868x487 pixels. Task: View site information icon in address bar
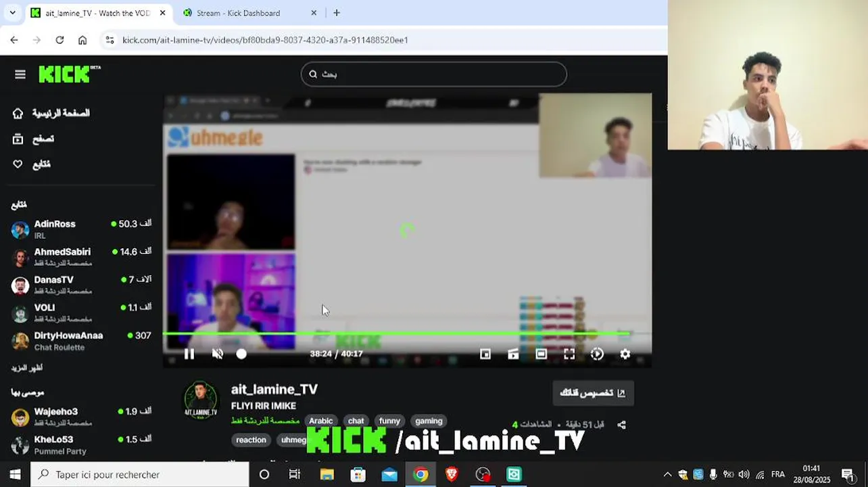click(110, 40)
